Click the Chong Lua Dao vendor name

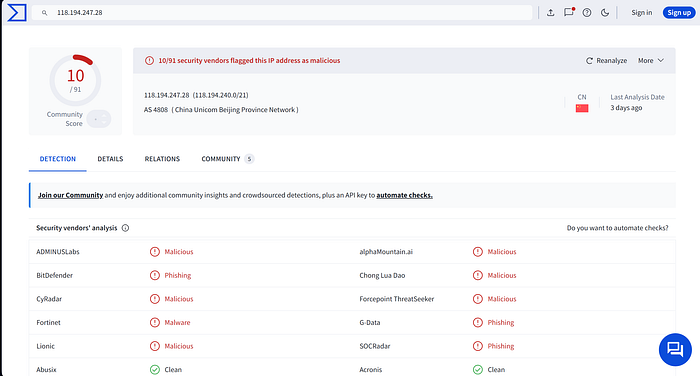382,275
